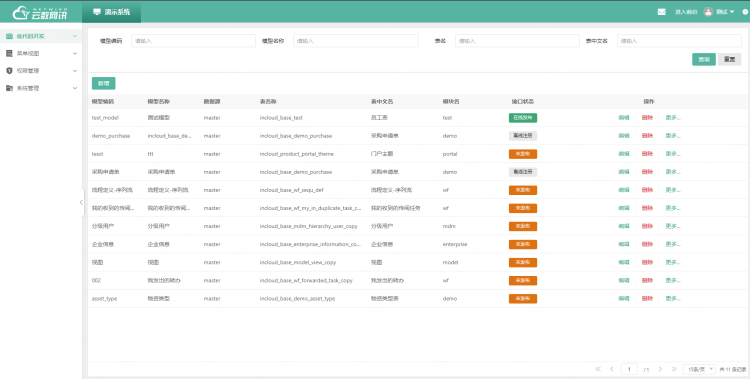Click the 'incloud_base_wf_forwarded_task_copy' cell

(306, 280)
